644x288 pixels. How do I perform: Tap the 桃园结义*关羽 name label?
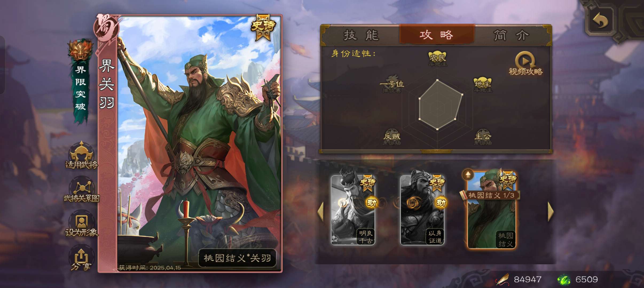tap(237, 258)
